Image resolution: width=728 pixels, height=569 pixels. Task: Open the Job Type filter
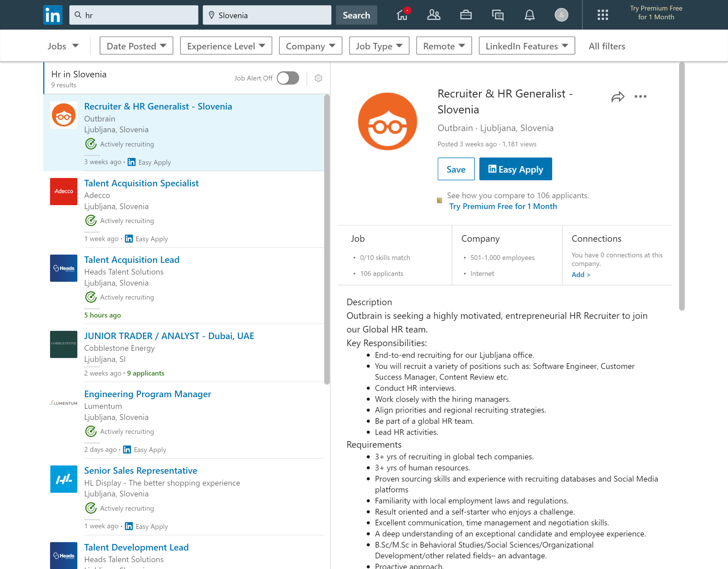[x=379, y=46]
